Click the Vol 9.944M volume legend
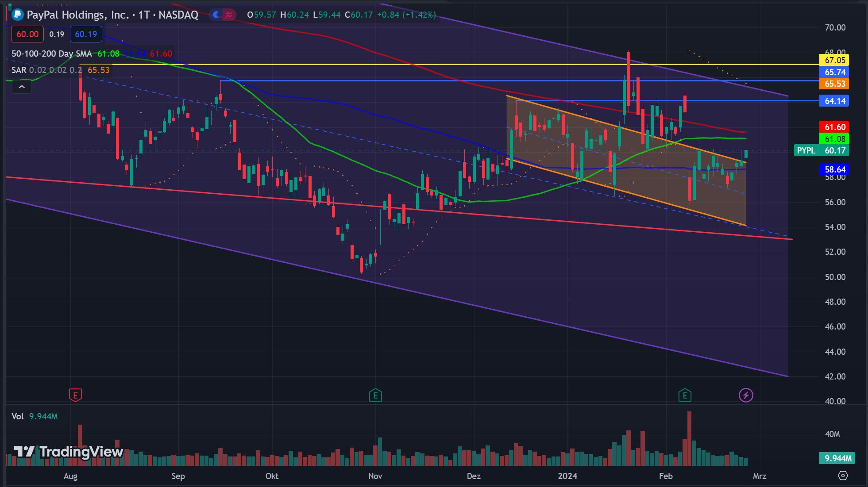868x487 pixels. tap(35, 416)
